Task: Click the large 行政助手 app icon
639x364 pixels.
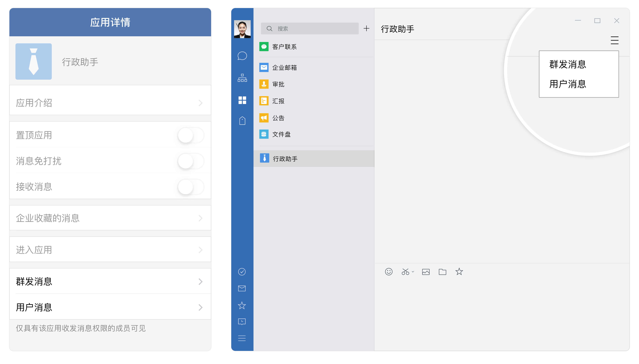Action: [33, 62]
